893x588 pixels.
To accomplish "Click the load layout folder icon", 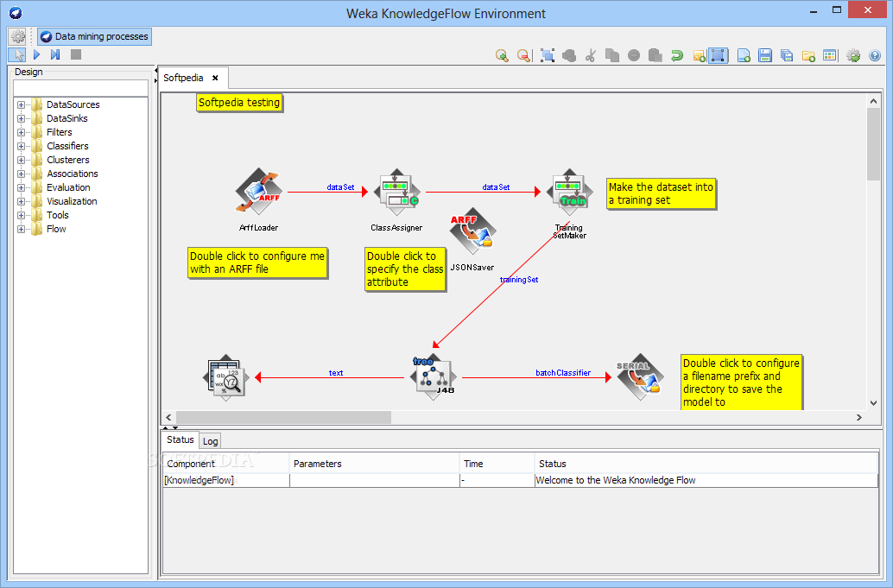I will point(808,55).
